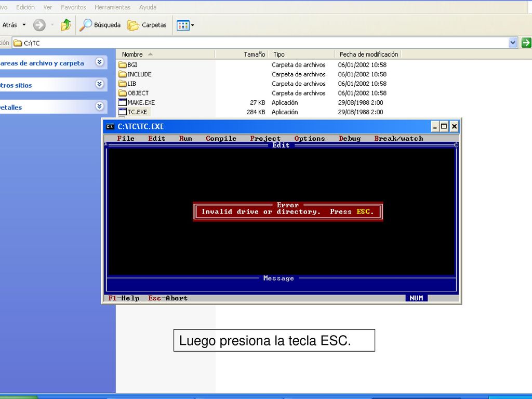This screenshot has width=532, height=399.
Task: Open the Run menu in Turbo C
Action: (x=185, y=138)
